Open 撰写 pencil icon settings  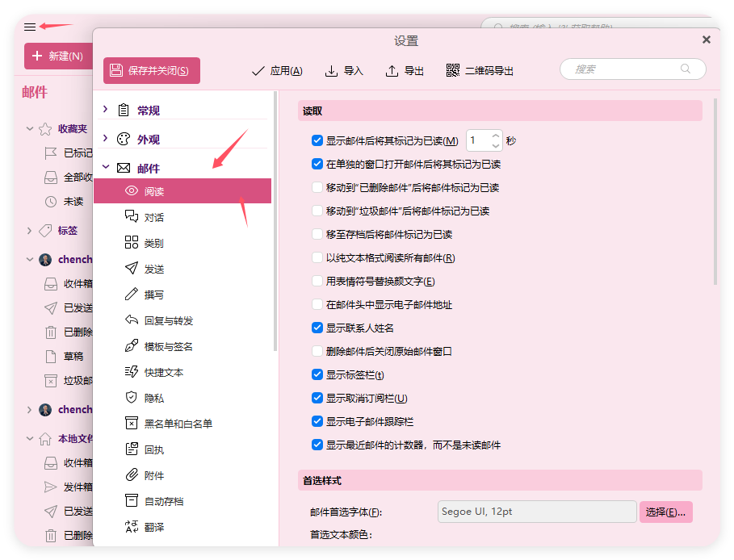point(132,294)
